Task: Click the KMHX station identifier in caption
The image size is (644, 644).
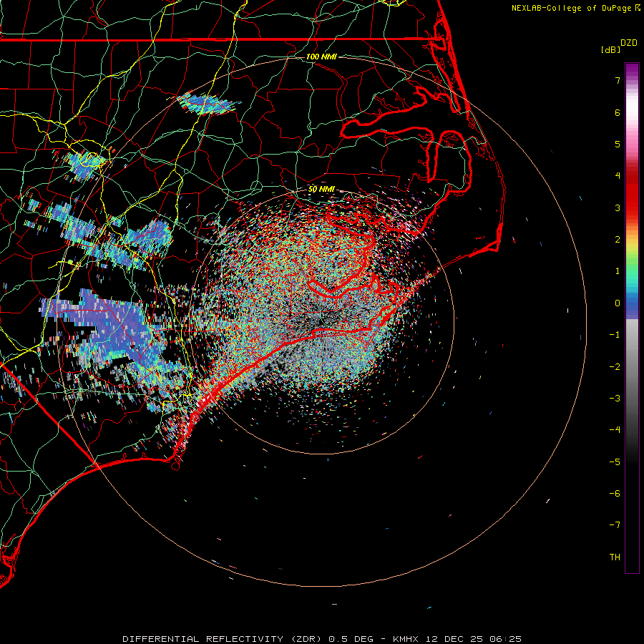Action: coord(406,639)
